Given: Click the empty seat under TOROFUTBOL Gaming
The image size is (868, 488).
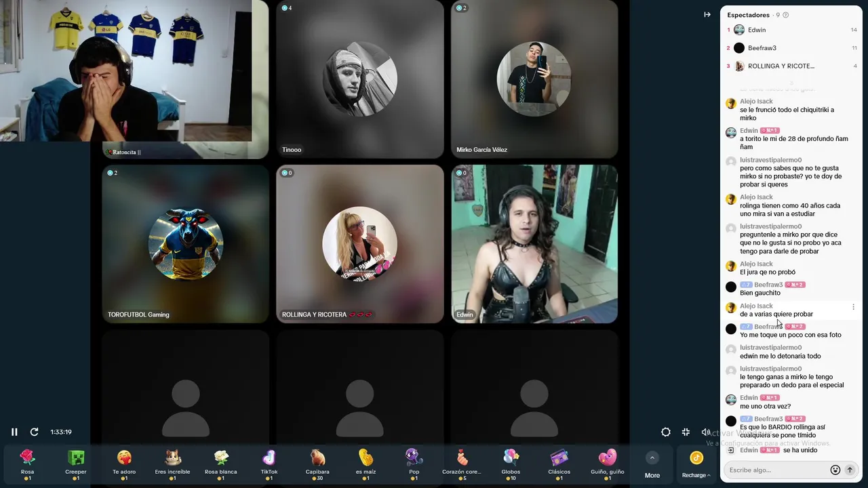Looking at the screenshot, I should coord(185,407).
